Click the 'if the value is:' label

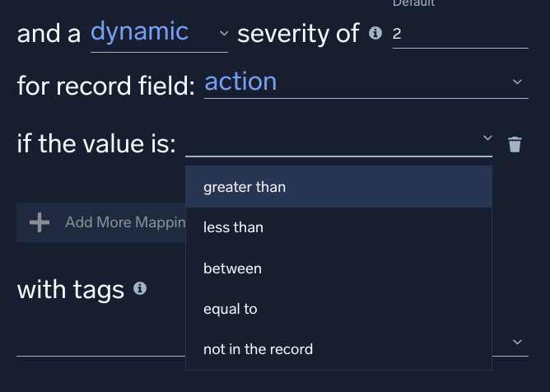pyautogui.click(x=96, y=144)
